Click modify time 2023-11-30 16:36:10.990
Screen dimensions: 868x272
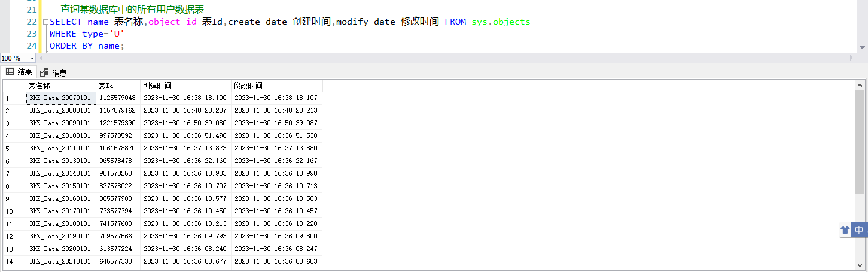[277, 173]
